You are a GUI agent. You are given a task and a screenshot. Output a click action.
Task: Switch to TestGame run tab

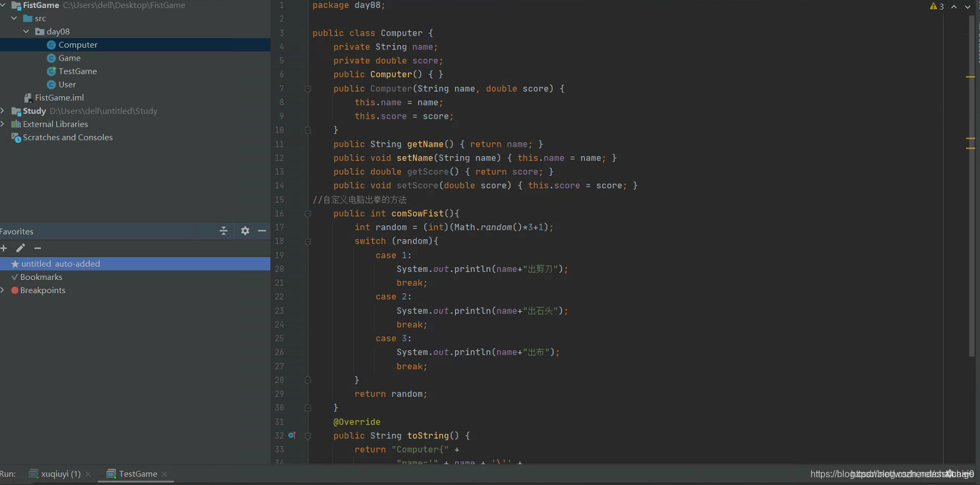coord(138,474)
